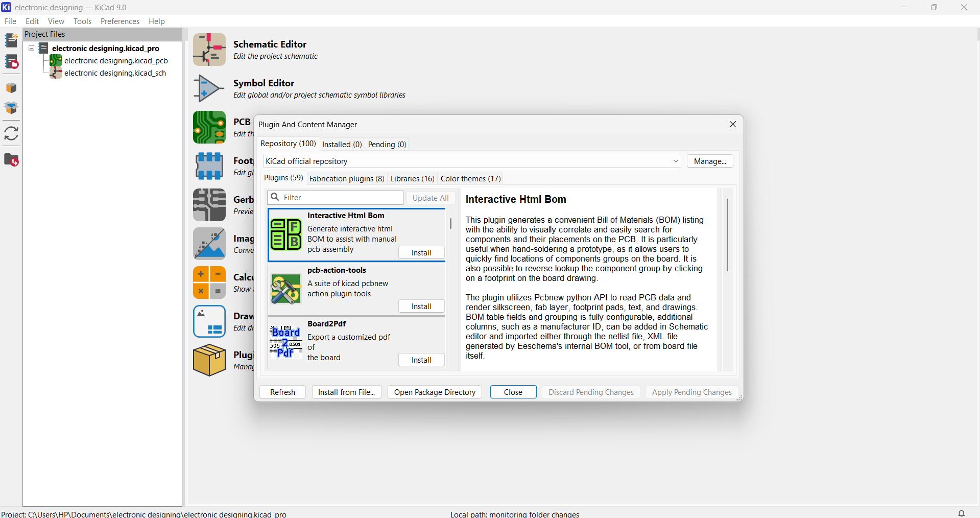
Task: Launch the Symbol Editor icon
Action: pos(209,88)
